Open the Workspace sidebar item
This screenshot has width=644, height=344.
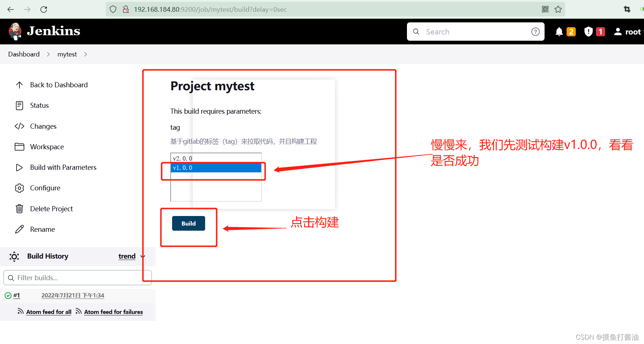coord(47,147)
